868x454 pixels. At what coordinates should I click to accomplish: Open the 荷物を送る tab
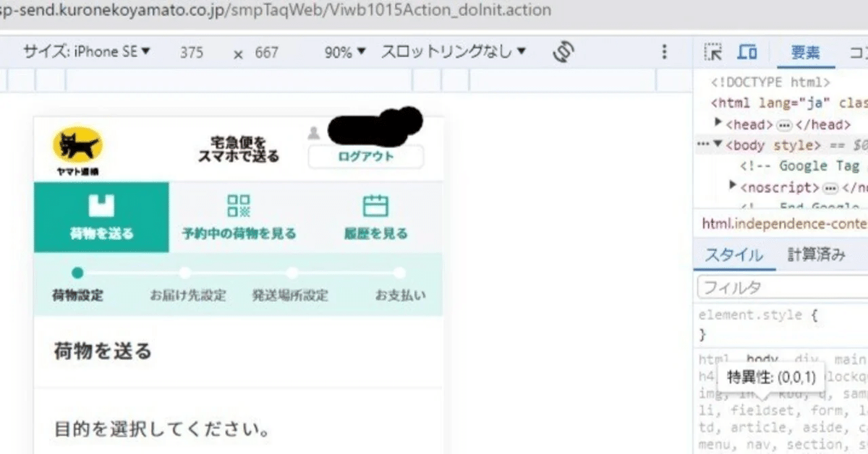101,217
